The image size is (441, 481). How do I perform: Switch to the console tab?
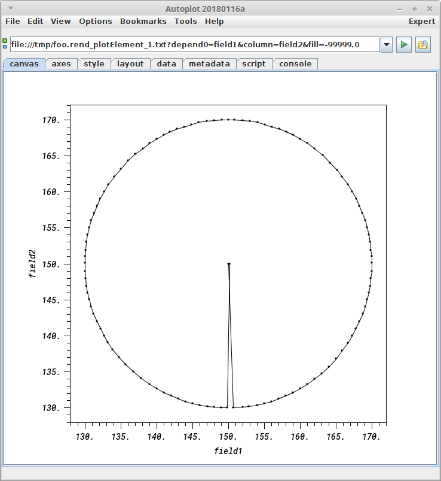click(295, 64)
